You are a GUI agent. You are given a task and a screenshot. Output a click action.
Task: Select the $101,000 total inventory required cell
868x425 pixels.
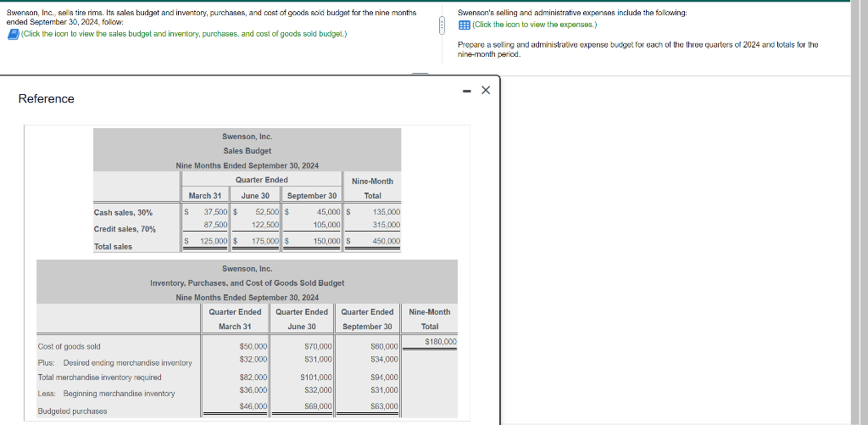[317, 377]
